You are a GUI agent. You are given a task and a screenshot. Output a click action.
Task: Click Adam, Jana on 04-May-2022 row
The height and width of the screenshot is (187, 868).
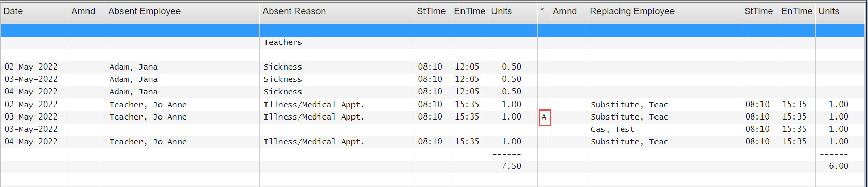click(x=133, y=92)
